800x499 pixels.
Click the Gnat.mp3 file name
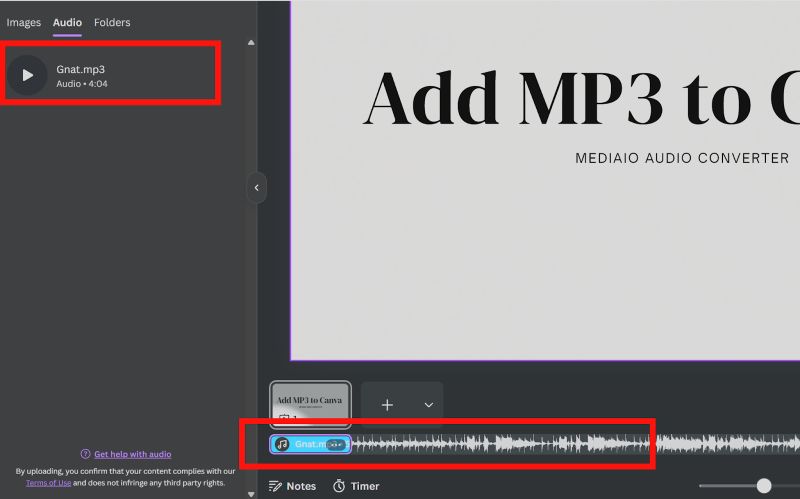click(x=81, y=69)
